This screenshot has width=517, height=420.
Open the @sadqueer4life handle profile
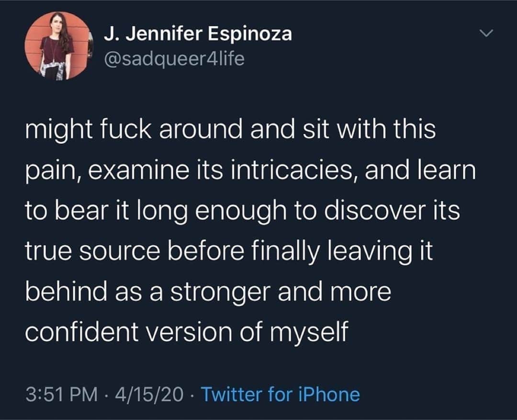[x=174, y=59]
